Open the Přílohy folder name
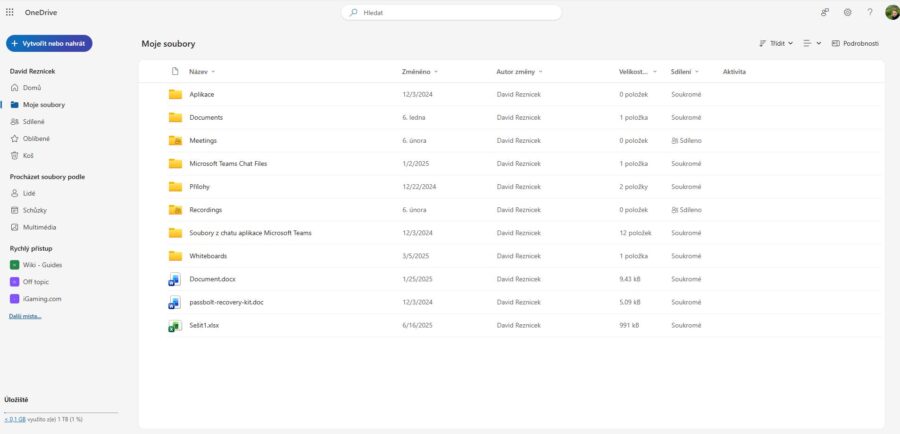The image size is (900, 434). click(x=200, y=187)
